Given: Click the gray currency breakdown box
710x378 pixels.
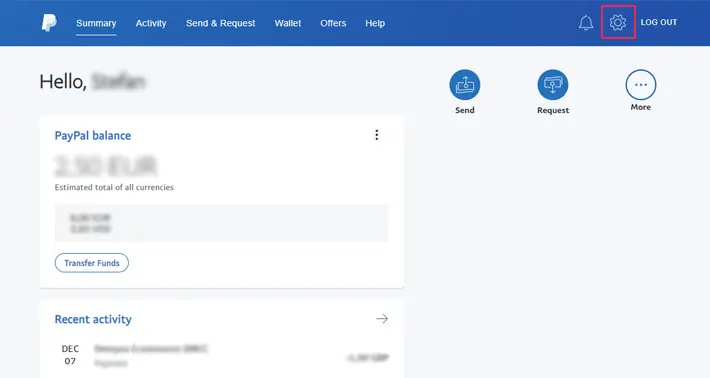Looking at the screenshot, I should (221, 223).
